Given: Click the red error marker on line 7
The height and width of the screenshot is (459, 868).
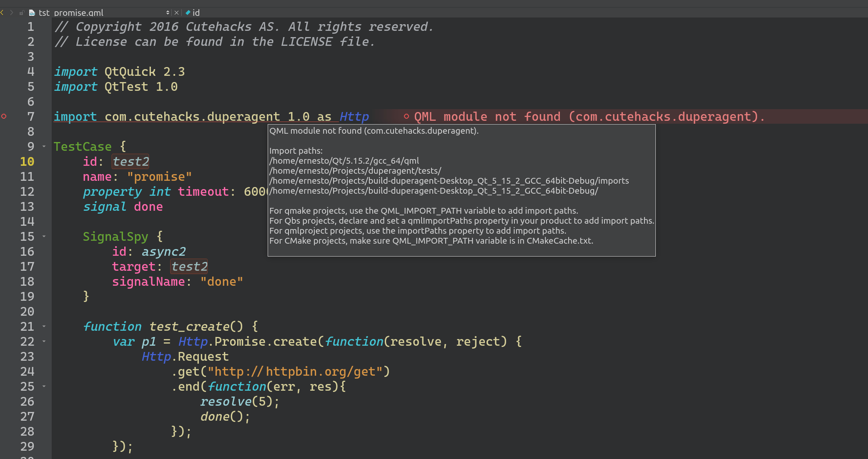Looking at the screenshot, I should click(4, 117).
